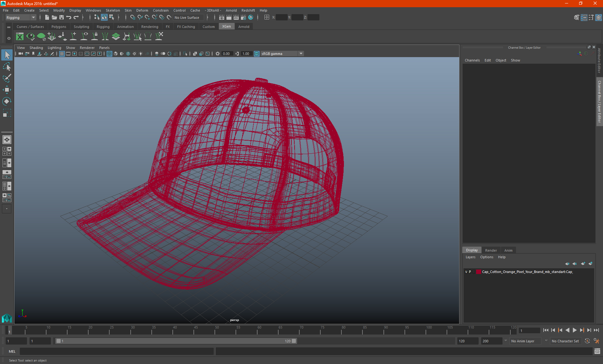The height and width of the screenshot is (364, 603).
Task: Enable sRGB gamma color display
Action: pos(257,53)
